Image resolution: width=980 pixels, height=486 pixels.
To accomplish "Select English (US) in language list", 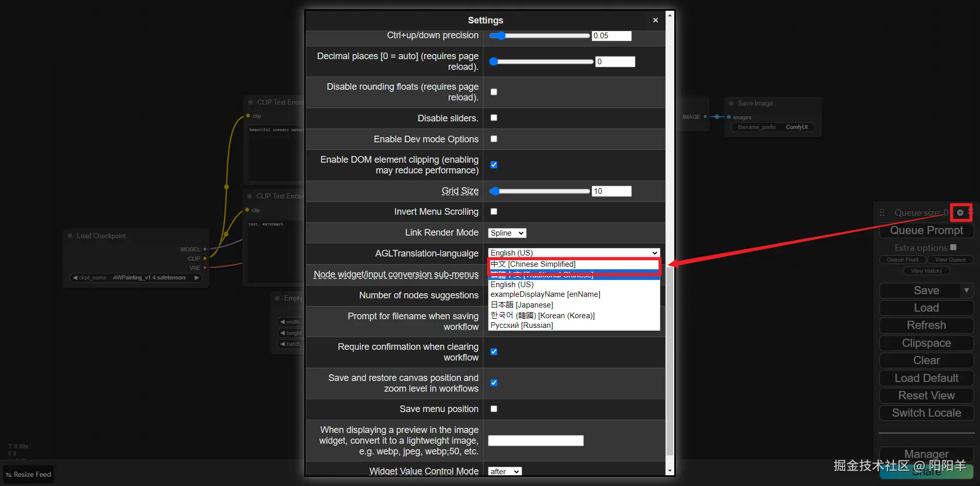I will coord(574,285).
